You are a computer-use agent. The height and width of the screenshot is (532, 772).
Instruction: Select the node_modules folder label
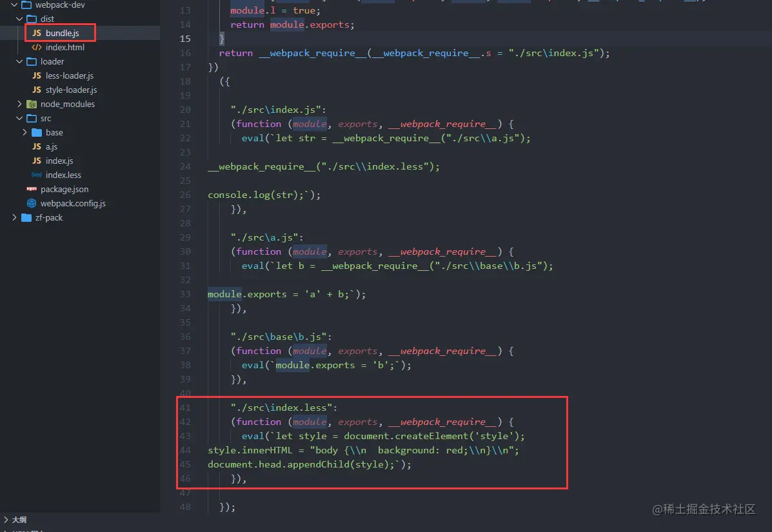[x=68, y=104]
